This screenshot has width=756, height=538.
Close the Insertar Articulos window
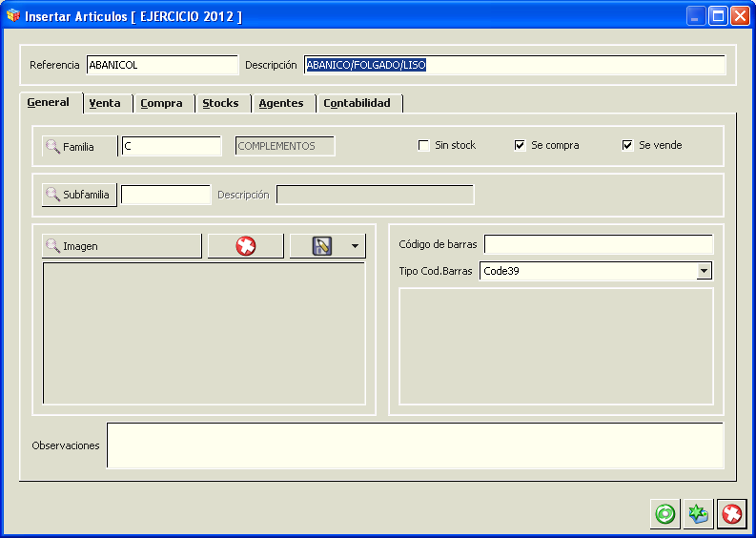740,16
